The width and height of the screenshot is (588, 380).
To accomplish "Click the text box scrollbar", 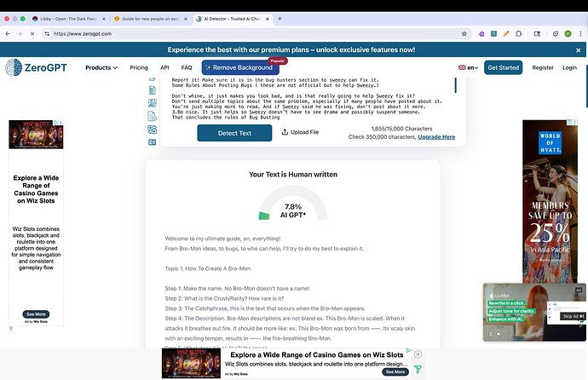I will (456, 85).
